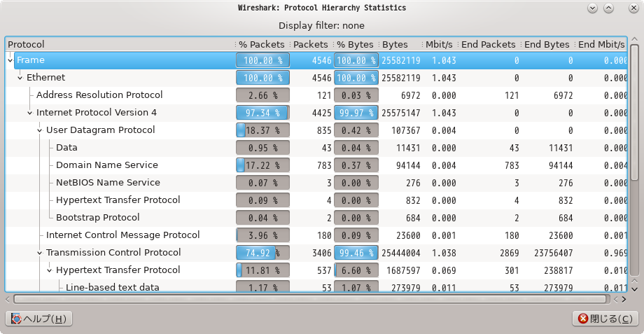Click the vertical scrollbar handle
644x334 pixels.
point(635,112)
